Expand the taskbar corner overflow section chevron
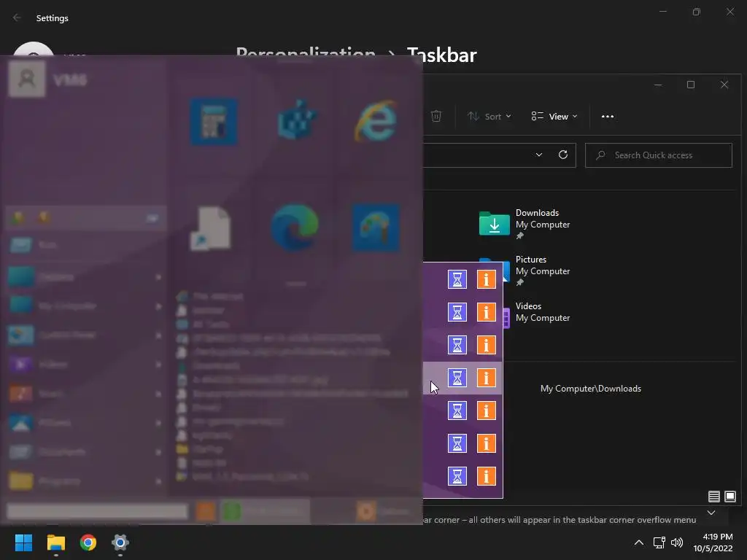 coord(711,513)
